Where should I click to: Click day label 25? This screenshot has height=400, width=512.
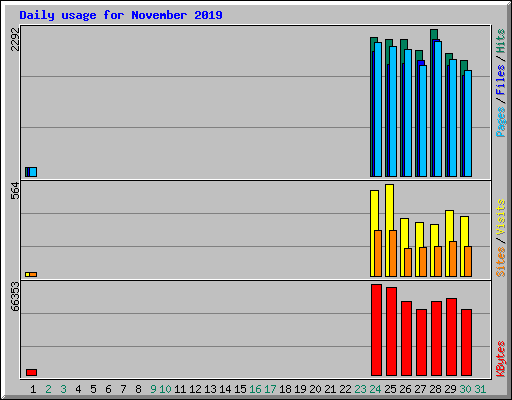pos(390,389)
